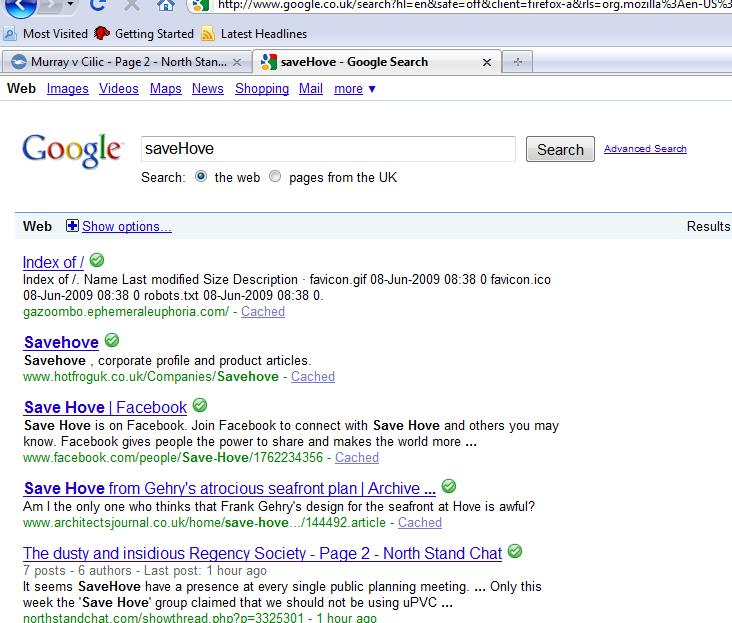The height and width of the screenshot is (623, 732).
Task: Close the Murray v Cilic tab
Action: click(237, 62)
